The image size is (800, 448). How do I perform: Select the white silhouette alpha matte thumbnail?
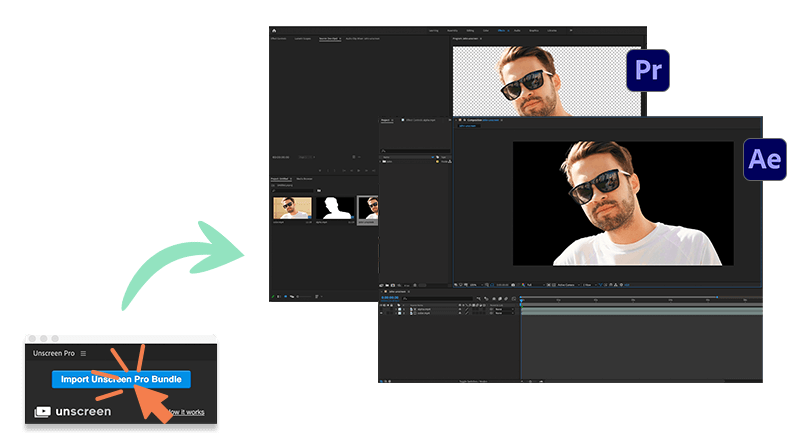(335, 208)
